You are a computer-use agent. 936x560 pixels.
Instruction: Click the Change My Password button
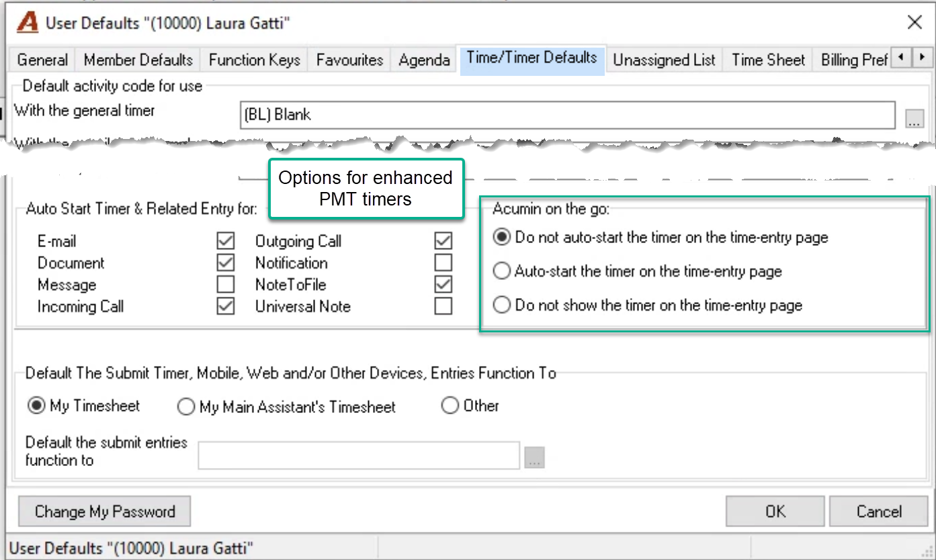105,512
